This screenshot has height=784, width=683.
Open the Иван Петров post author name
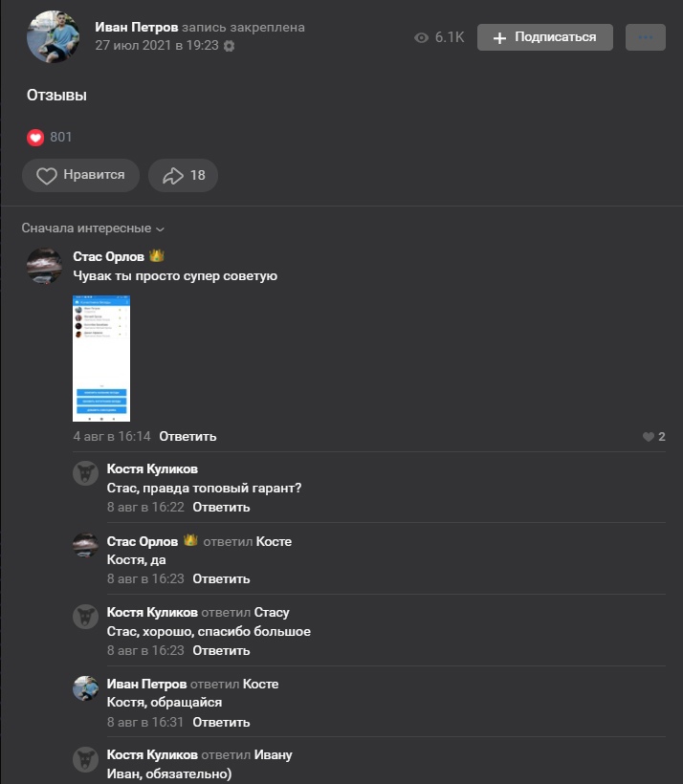coord(137,28)
